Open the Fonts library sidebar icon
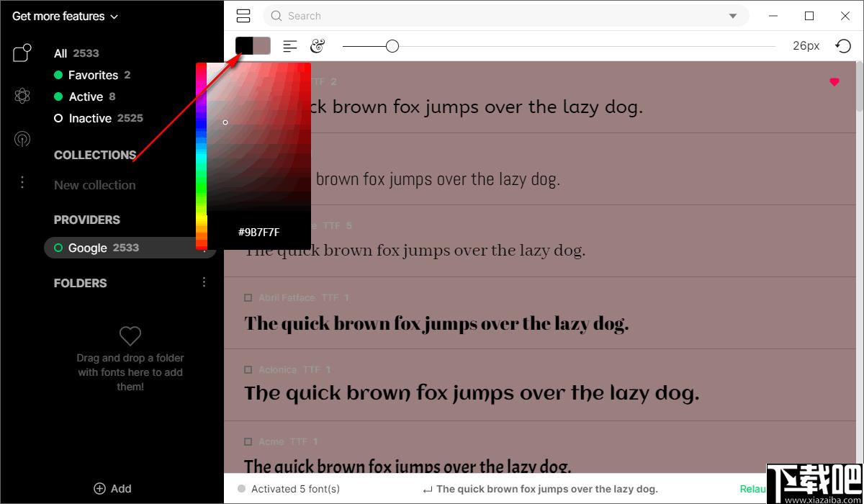The image size is (864, 504). click(22, 53)
